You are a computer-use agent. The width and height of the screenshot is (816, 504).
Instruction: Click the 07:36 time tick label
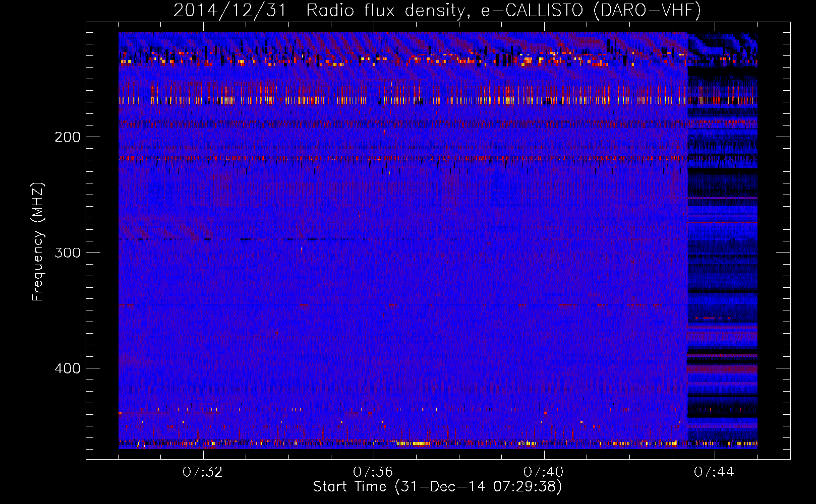373,472
